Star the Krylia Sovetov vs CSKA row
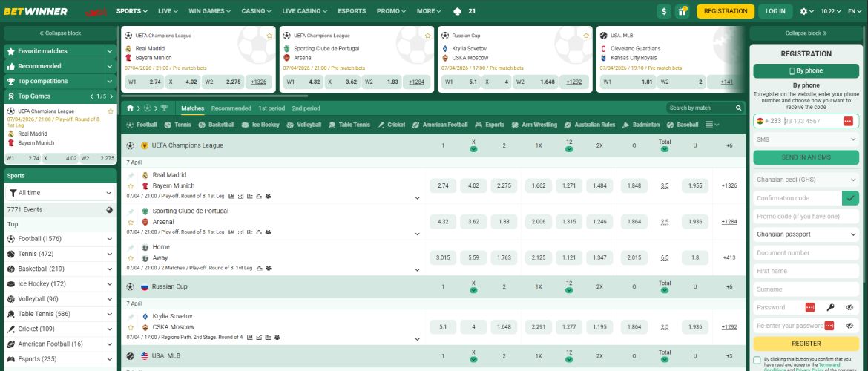 pyautogui.click(x=131, y=327)
